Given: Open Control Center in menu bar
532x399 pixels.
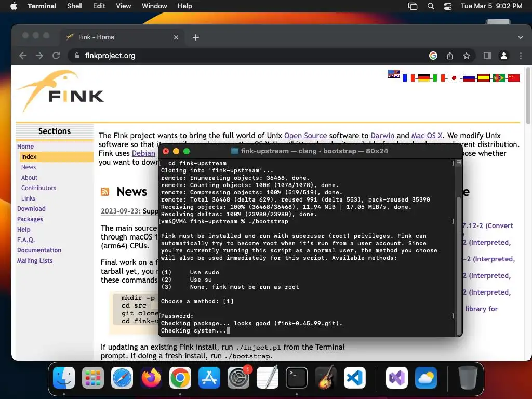Looking at the screenshot, I should tap(448, 6).
